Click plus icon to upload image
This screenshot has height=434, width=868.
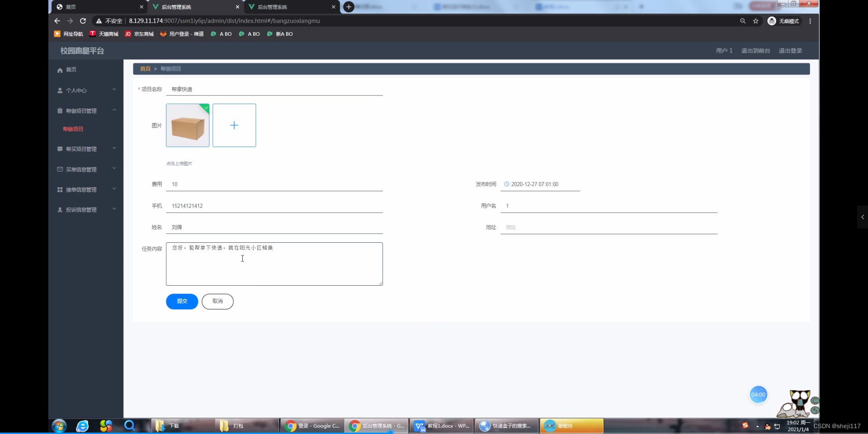[x=234, y=125]
